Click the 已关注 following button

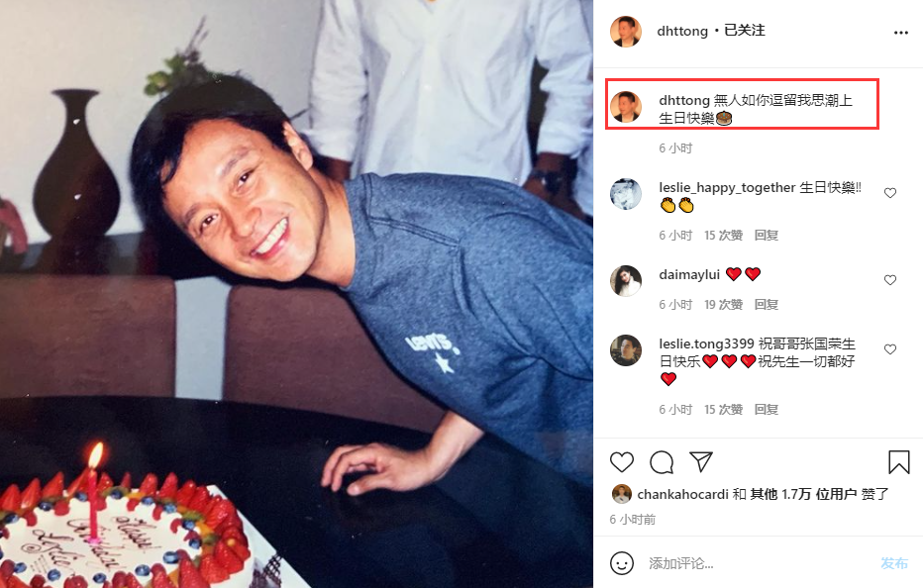click(x=744, y=31)
